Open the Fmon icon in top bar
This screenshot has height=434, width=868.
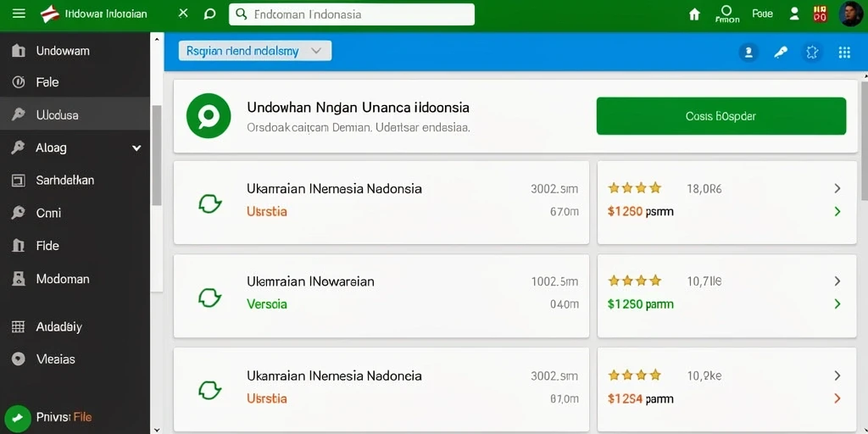tap(726, 14)
